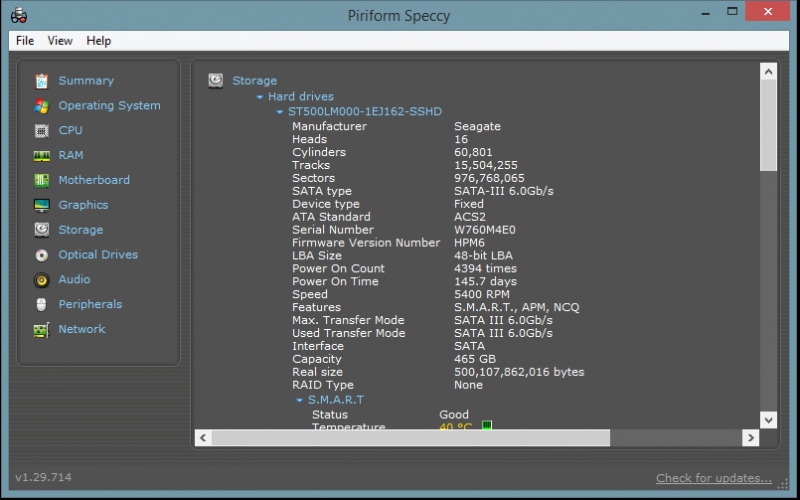Image resolution: width=800 pixels, height=500 pixels.
Task: Go to Operating System section
Action: point(109,106)
